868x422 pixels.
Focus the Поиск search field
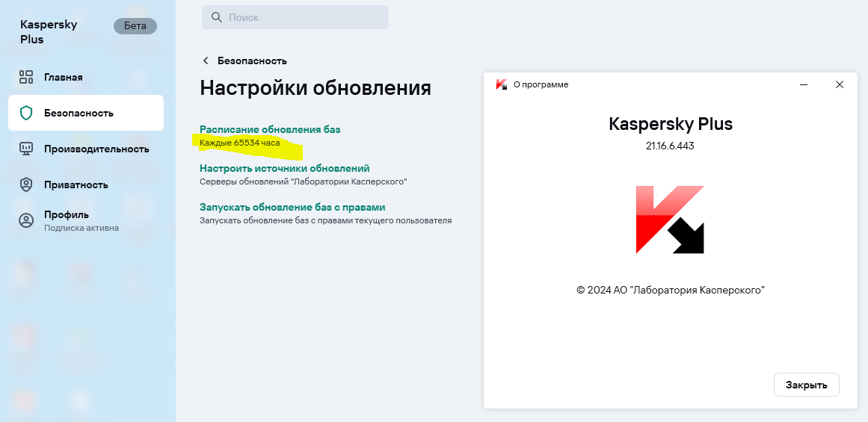point(295,17)
